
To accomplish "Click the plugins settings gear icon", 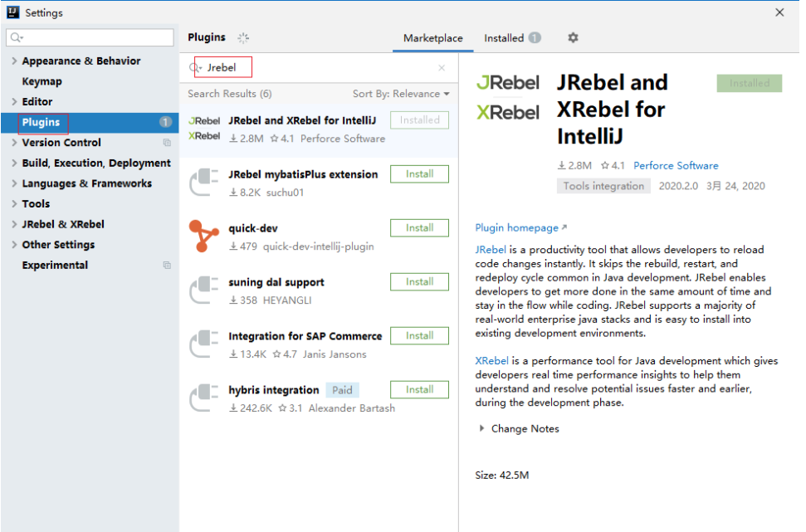I will coord(573,37).
